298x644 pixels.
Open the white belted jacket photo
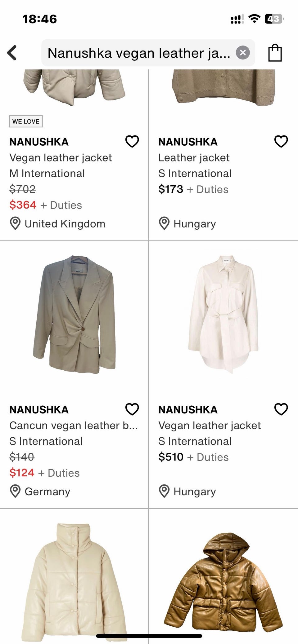(x=223, y=315)
